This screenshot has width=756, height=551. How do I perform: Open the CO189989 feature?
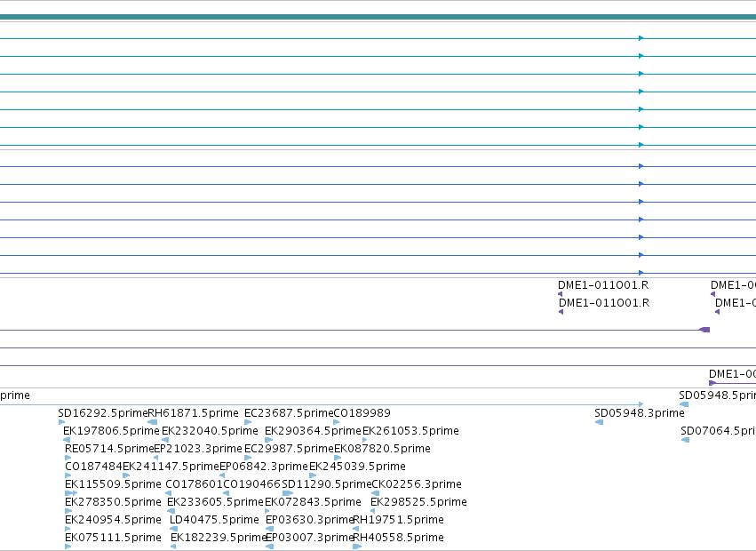coord(362,413)
